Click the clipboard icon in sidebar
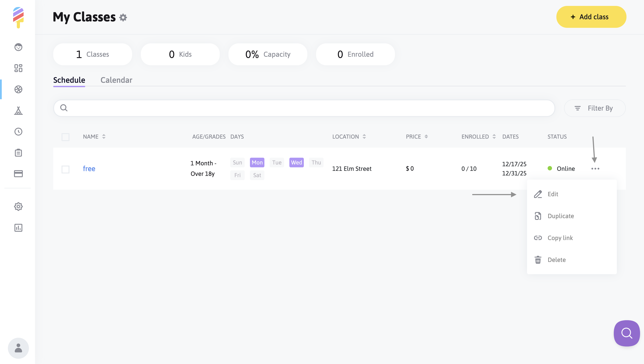This screenshot has width=644, height=364. tap(18, 152)
